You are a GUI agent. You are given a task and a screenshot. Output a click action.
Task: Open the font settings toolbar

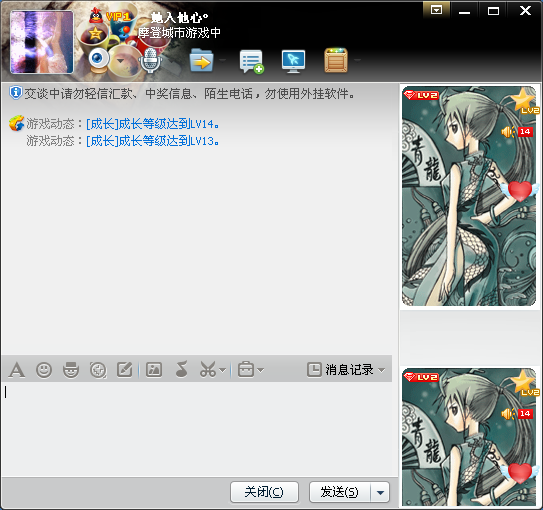pos(17,370)
